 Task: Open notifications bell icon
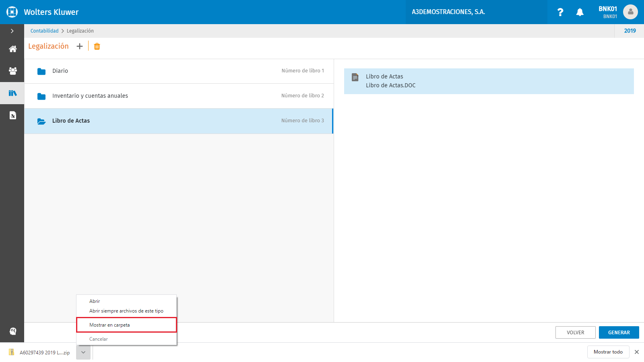pyautogui.click(x=580, y=12)
